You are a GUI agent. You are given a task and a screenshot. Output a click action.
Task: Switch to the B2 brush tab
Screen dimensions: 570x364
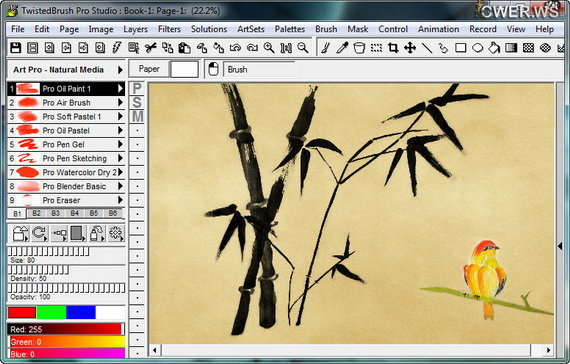point(36,213)
